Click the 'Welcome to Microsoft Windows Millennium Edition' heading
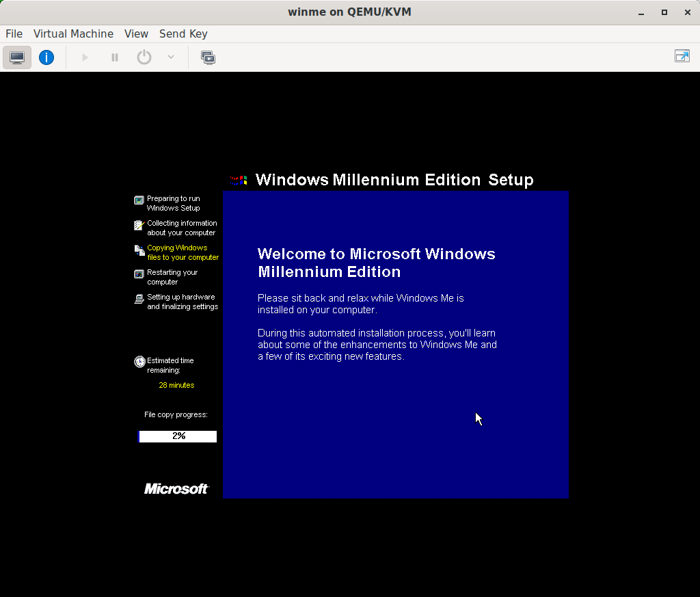The image size is (700, 597). [x=377, y=263]
